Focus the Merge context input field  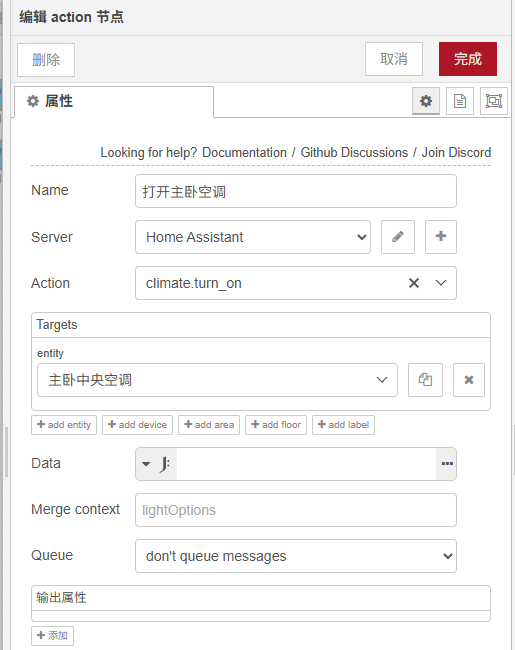point(296,510)
